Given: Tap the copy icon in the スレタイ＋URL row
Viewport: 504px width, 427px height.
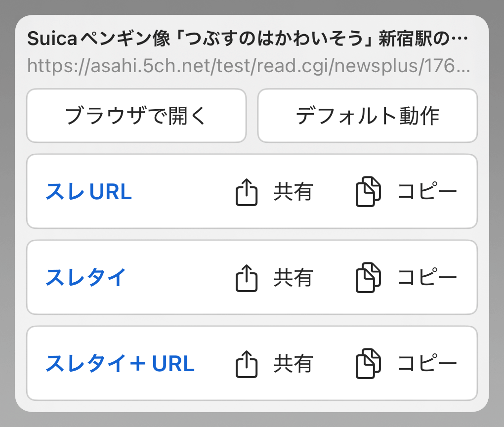Looking at the screenshot, I should tap(368, 364).
